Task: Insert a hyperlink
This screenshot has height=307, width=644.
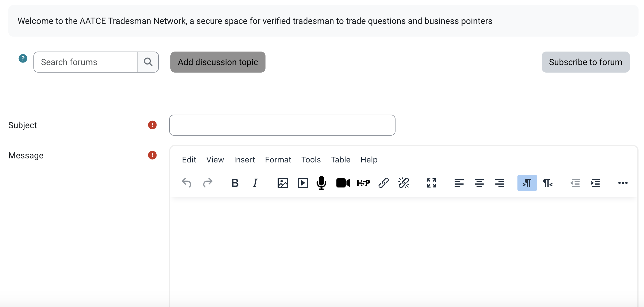Action: pyautogui.click(x=383, y=183)
